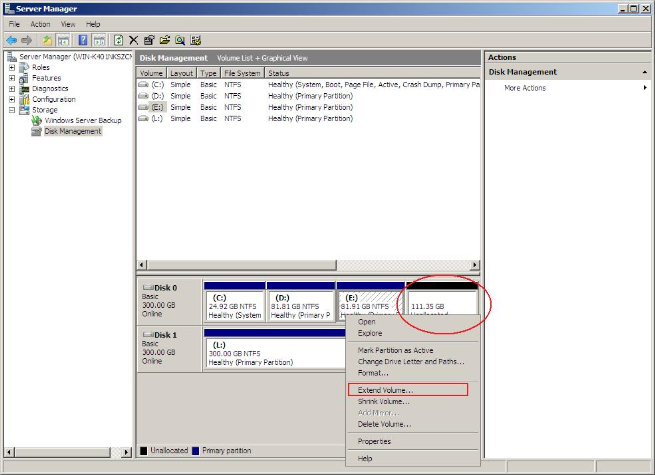Click the Properties toolbar icon

(x=149, y=40)
